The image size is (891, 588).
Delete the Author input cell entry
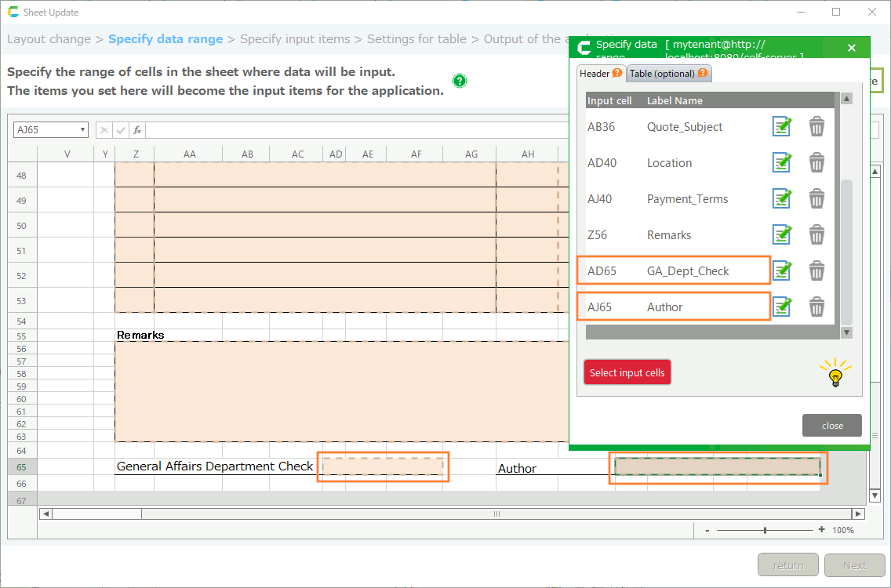[816, 307]
